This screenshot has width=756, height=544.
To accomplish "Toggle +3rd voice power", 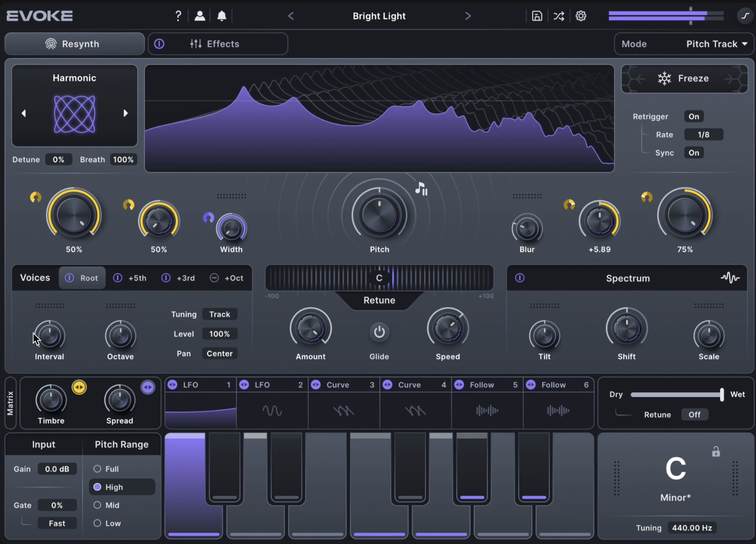I will [x=166, y=278].
